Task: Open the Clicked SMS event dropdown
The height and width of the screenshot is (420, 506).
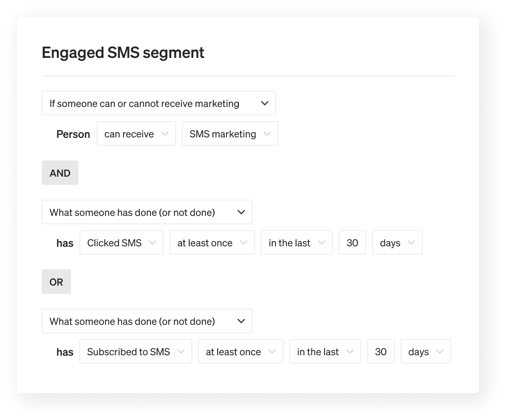Action: pos(121,242)
